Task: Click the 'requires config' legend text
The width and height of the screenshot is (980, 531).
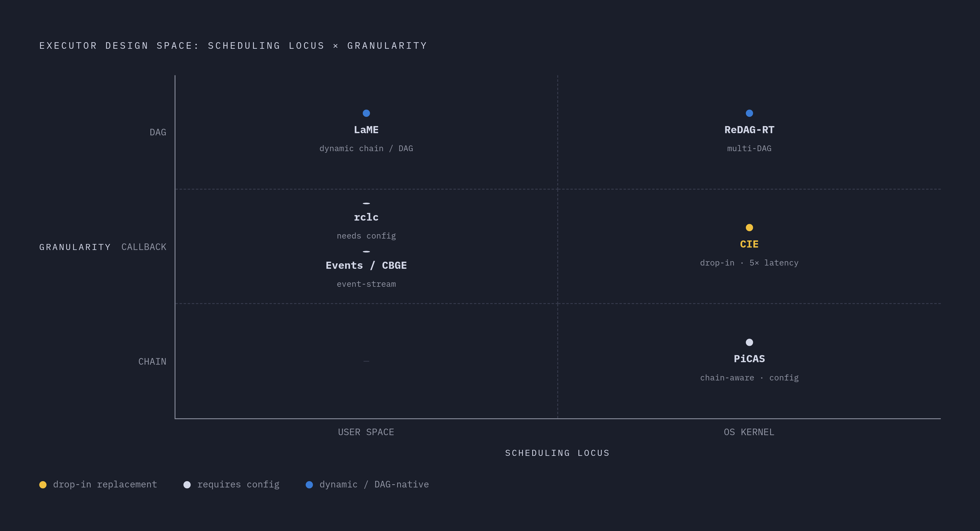Action: coord(238,484)
